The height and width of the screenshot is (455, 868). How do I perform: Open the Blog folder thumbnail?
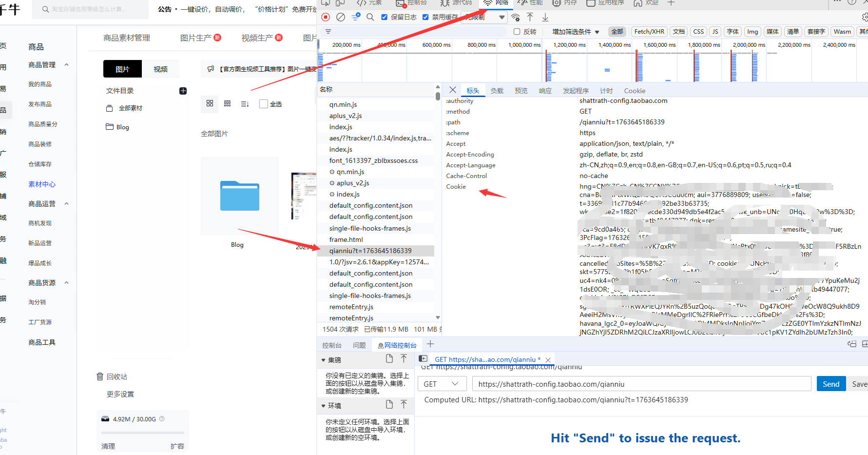point(240,196)
